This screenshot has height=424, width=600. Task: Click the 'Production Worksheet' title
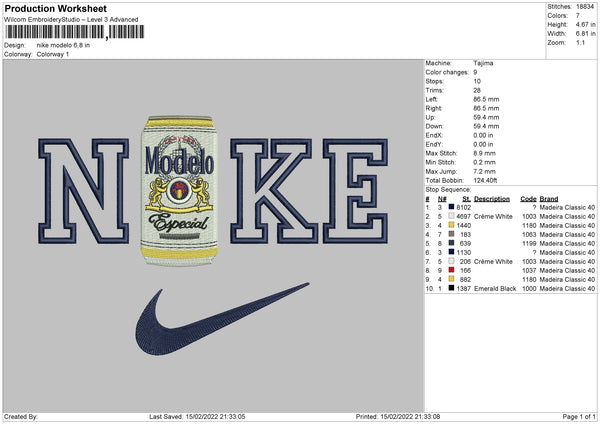(55, 8)
